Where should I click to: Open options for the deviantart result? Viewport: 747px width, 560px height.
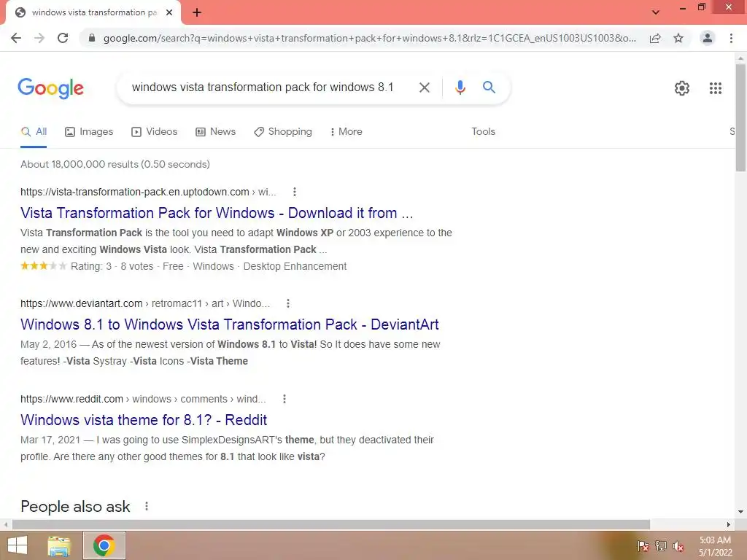[x=287, y=303]
